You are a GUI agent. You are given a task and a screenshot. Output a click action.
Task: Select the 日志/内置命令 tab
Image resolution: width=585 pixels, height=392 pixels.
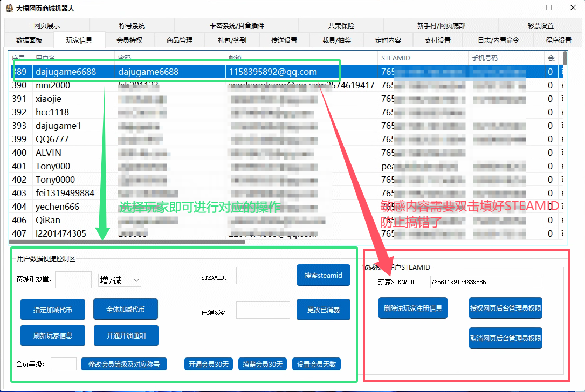pyautogui.click(x=498, y=40)
